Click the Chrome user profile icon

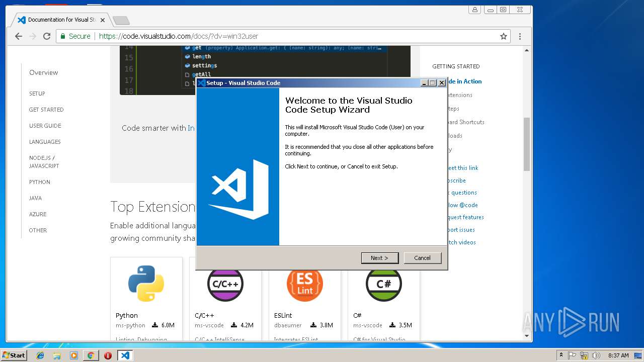click(474, 10)
